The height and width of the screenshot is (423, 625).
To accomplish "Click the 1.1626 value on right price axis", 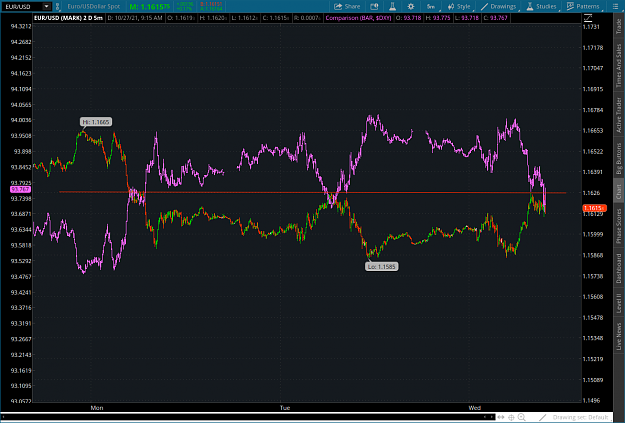I will coord(592,193).
